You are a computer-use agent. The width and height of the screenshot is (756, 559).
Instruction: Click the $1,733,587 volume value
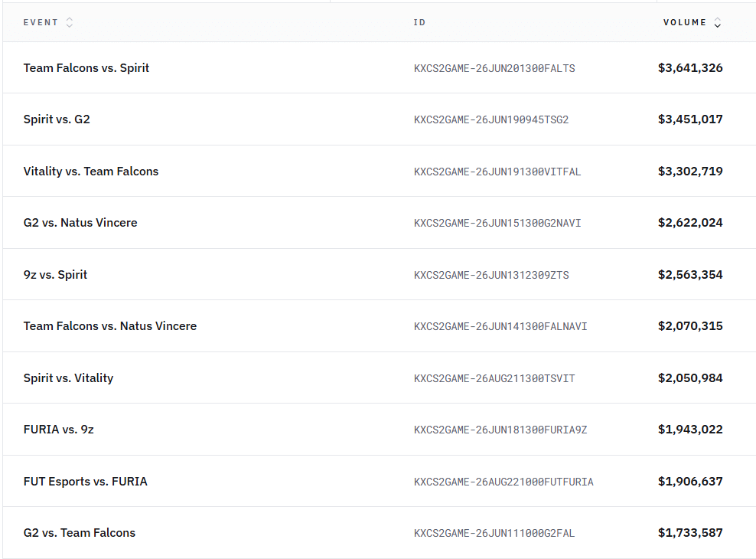click(690, 533)
